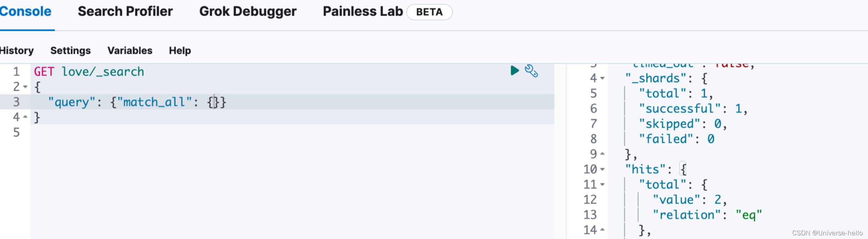Collapse the "hits" object at line 10

click(602, 169)
